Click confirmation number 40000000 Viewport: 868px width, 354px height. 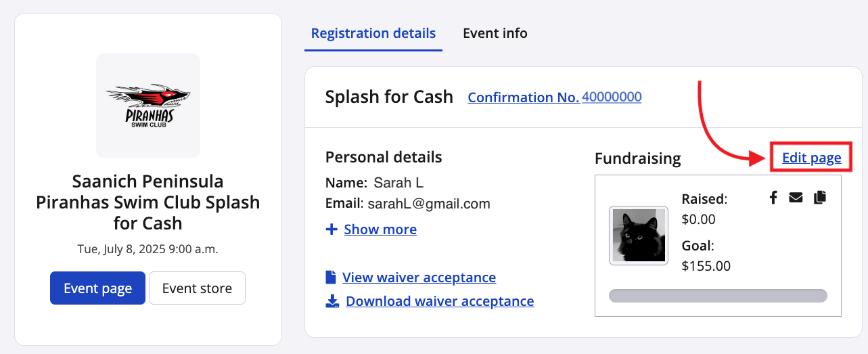[x=612, y=97]
